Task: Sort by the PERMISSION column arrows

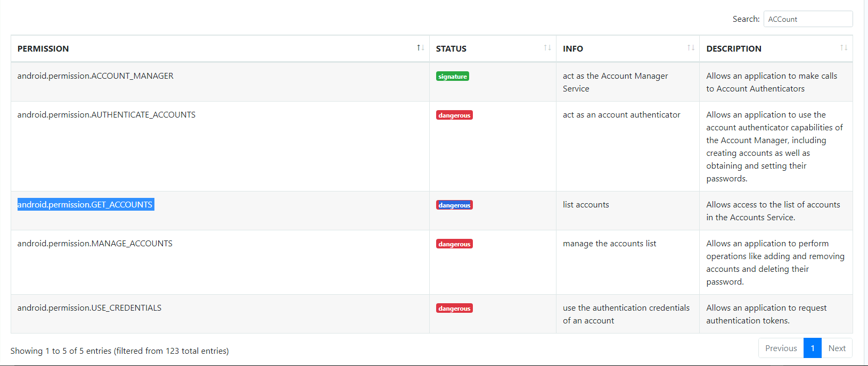Action: pos(420,48)
